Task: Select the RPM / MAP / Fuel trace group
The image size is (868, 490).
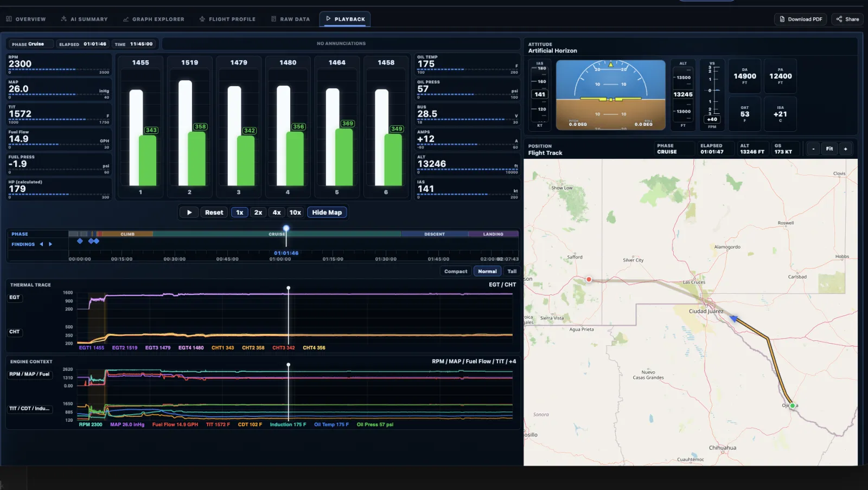Action: pyautogui.click(x=29, y=374)
